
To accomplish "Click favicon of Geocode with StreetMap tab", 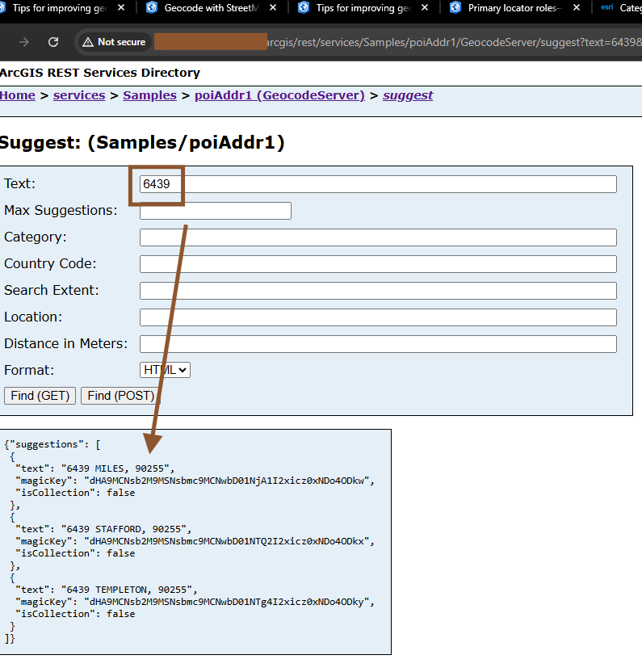I will (152, 8).
